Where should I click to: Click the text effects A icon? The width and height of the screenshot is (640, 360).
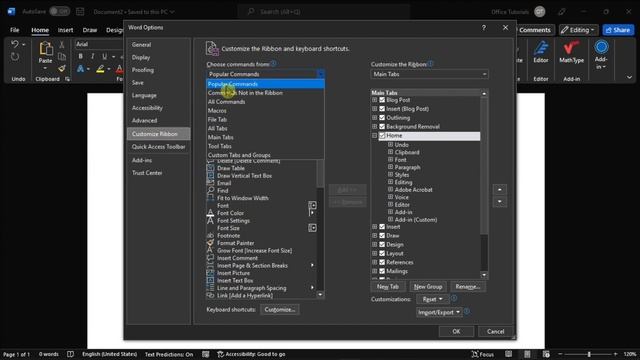click(x=80, y=69)
